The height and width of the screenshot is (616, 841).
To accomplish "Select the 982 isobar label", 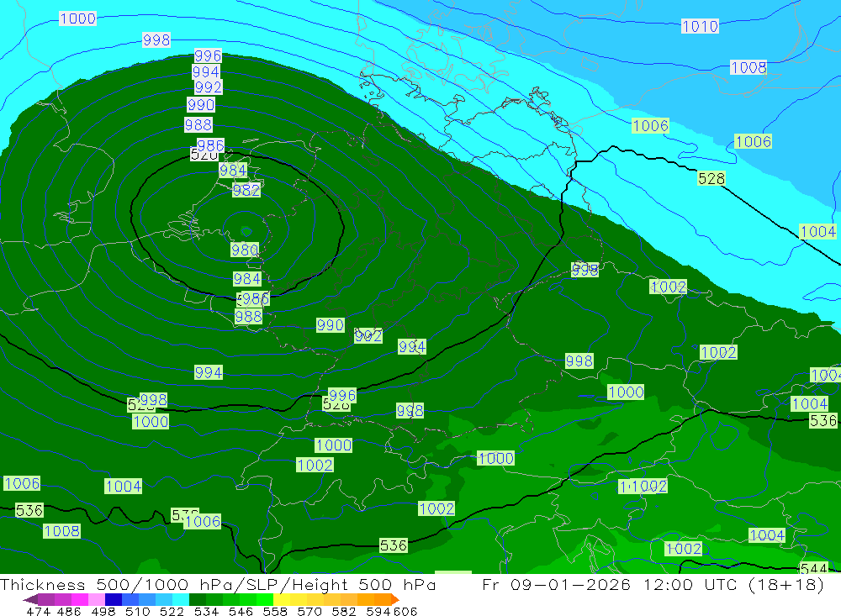I will (x=246, y=190).
